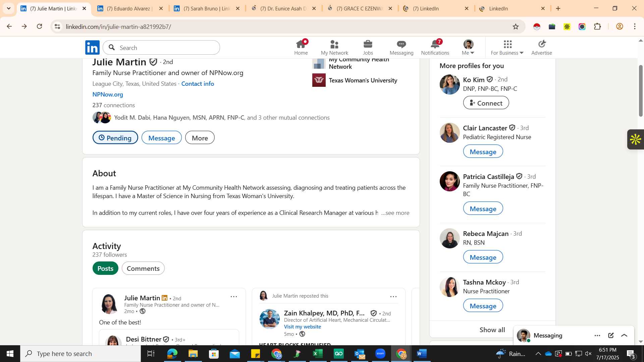Connect with Ko Kim
The height and width of the screenshot is (362, 644).
tap(486, 103)
